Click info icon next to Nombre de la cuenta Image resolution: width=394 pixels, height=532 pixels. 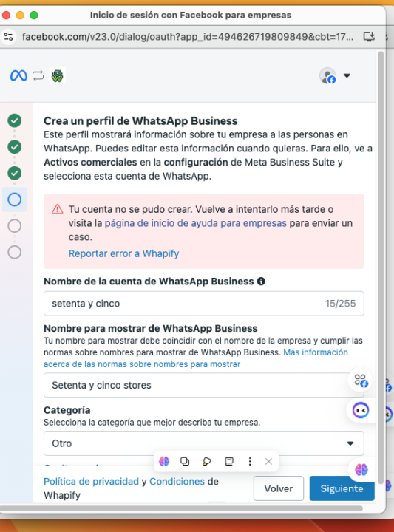261,282
